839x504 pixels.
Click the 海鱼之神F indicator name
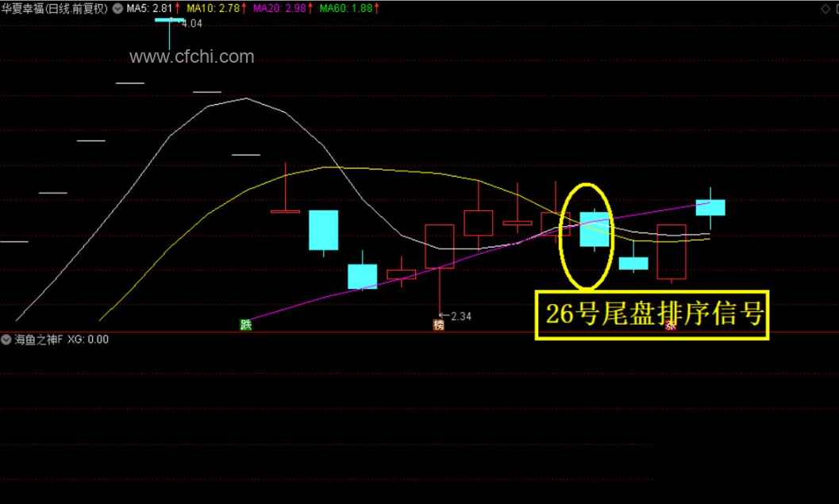pyautogui.click(x=39, y=339)
